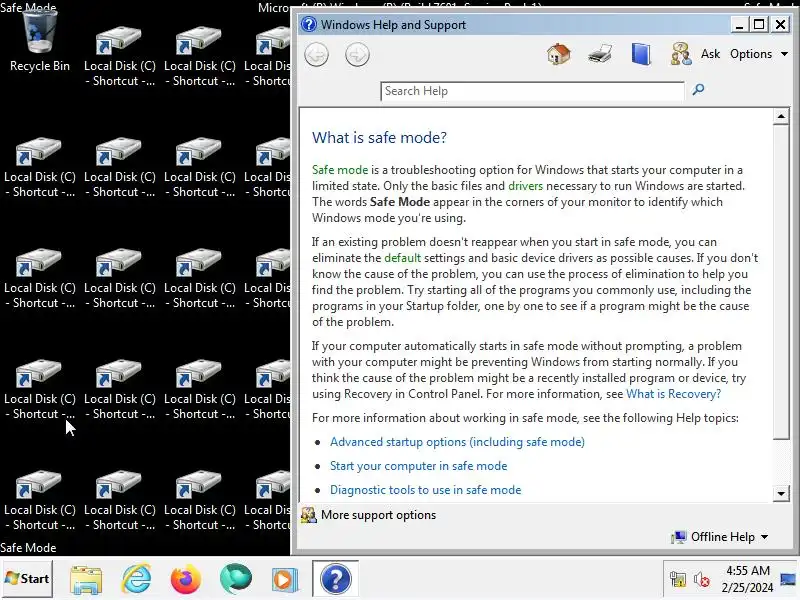
Task: Open Advanced startup options link
Action: coord(457,442)
